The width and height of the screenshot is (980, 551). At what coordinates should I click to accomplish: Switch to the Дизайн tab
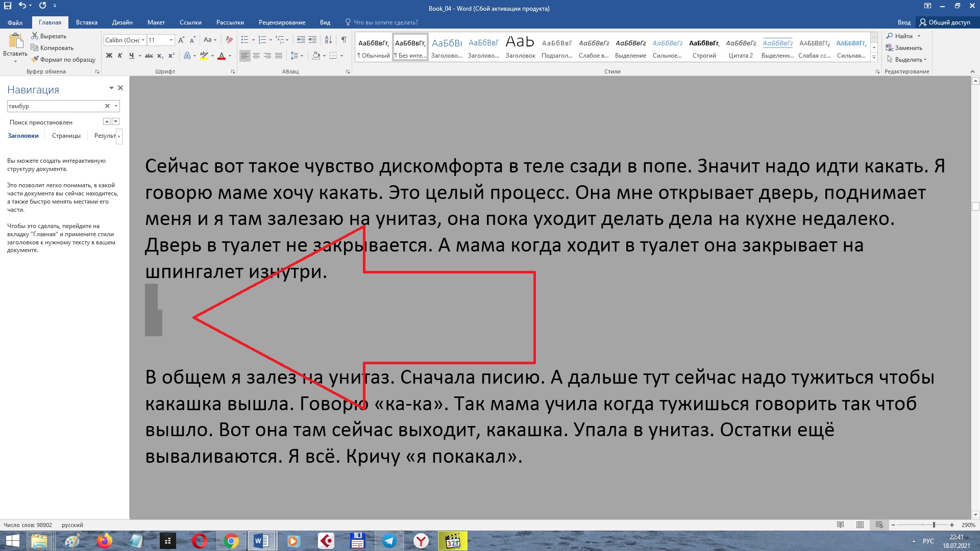pyautogui.click(x=122, y=22)
